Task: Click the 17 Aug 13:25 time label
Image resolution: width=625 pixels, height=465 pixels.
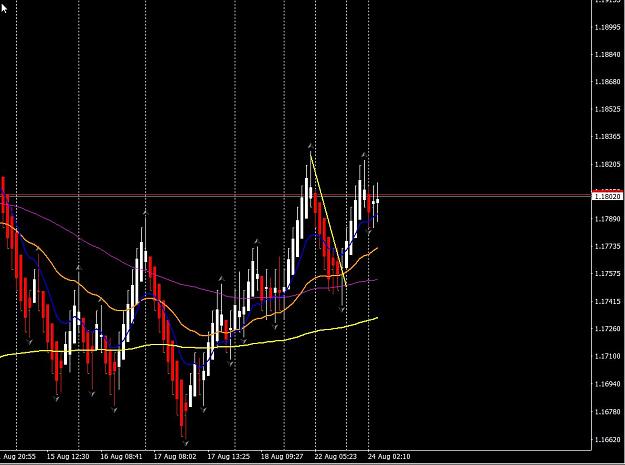Action: point(229,457)
